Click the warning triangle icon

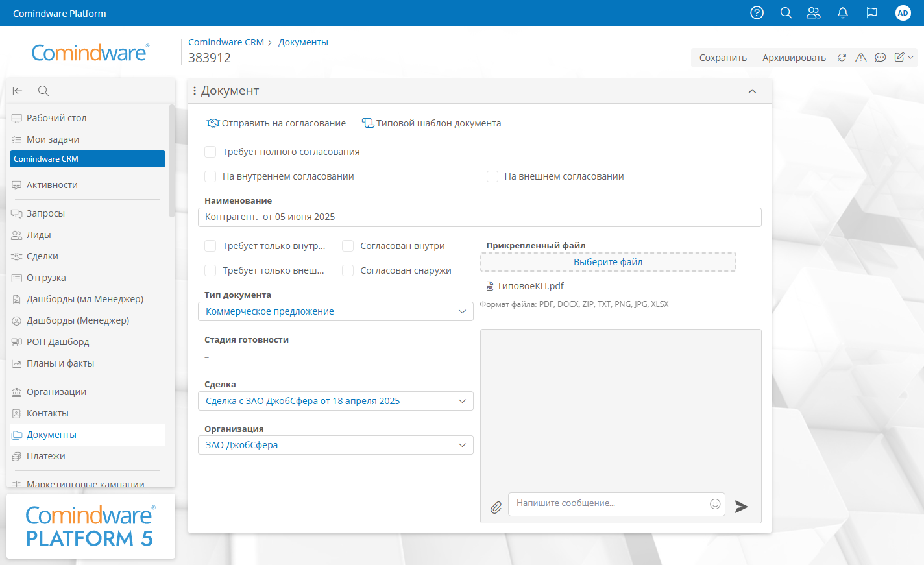[x=861, y=58]
